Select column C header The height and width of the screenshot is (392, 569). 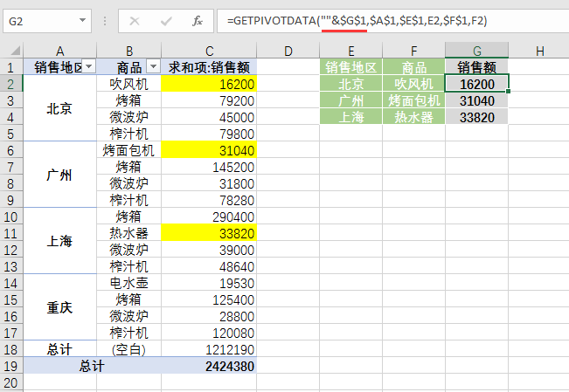coord(210,51)
